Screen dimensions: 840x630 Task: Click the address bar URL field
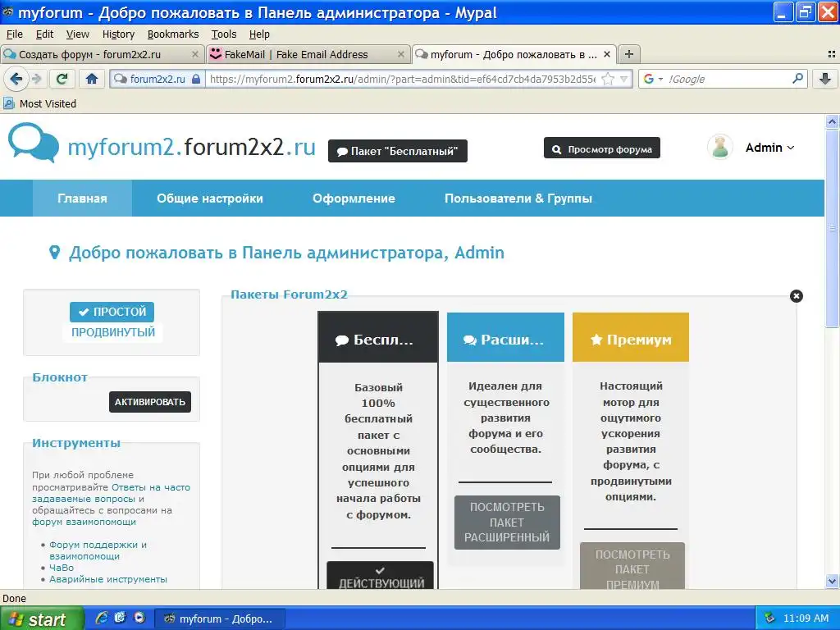pos(402,80)
